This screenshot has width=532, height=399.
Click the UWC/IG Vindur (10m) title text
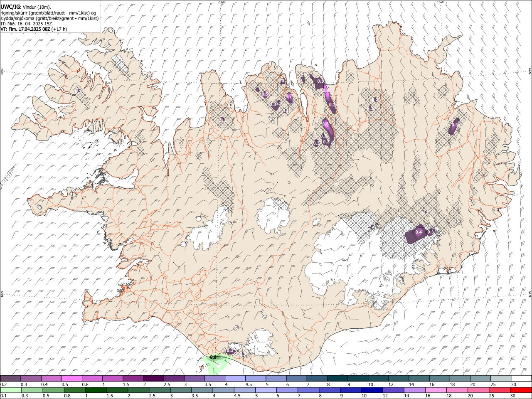point(26,7)
